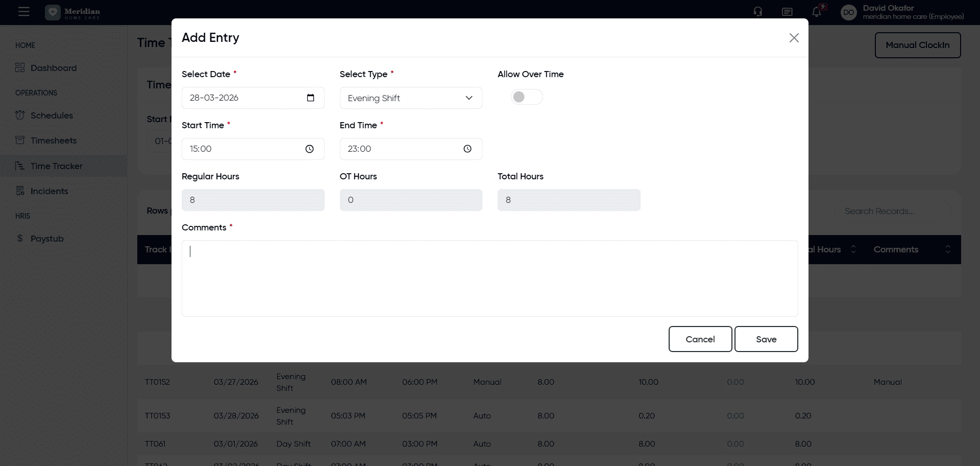Click into the Comments text area
This screenshot has height=466, width=980.
pos(489,278)
